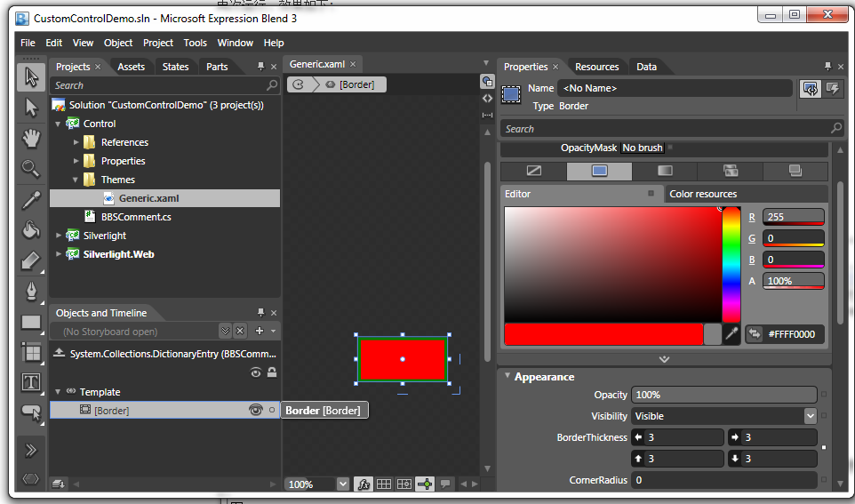Switch to the Resources tab
The width and height of the screenshot is (855, 504).
coord(596,67)
